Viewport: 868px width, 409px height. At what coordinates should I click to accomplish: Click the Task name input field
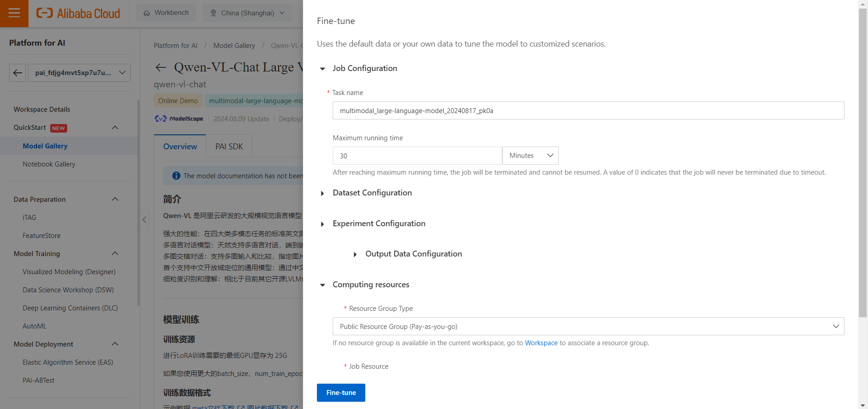(x=588, y=110)
